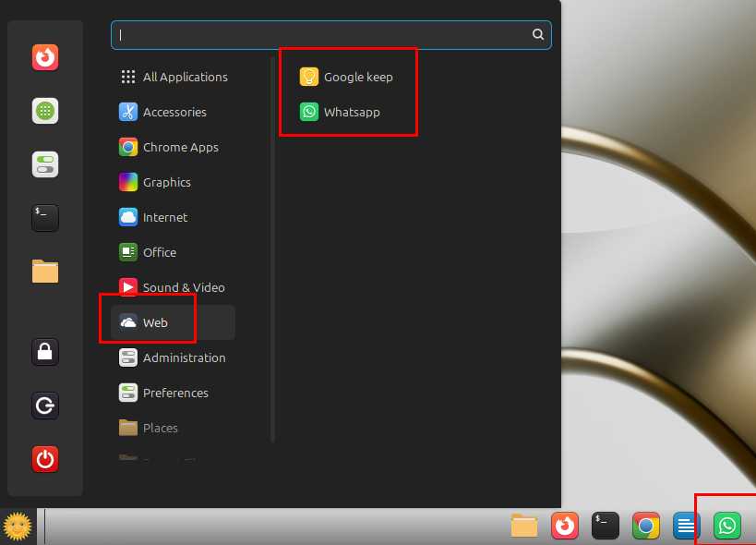Launch Google keep from the Web list
The height and width of the screenshot is (545, 756).
(x=357, y=77)
